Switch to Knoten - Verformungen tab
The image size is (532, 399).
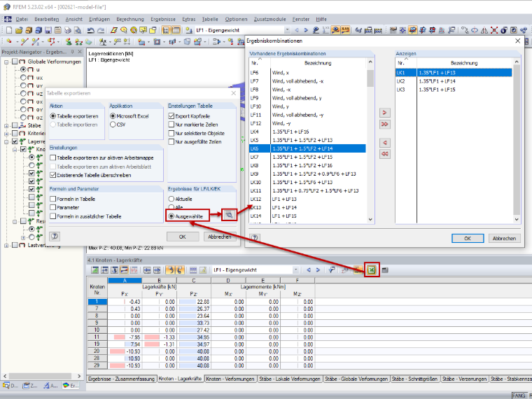coord(230,379)
